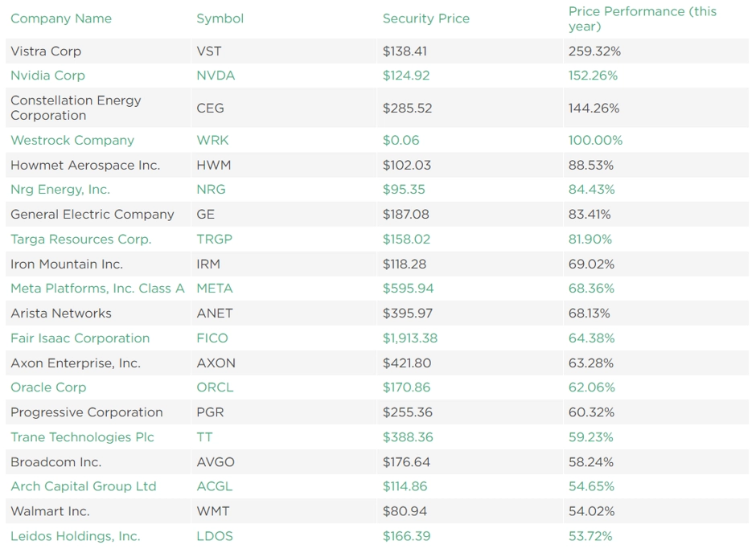Select the AVGO symbol cell

click(x=284, y=461)
